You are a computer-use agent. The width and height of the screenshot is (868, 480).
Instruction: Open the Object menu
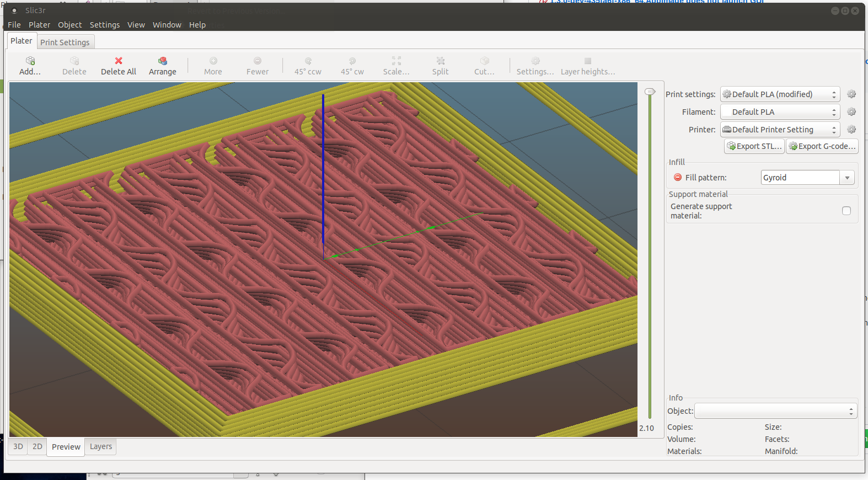point(70,25)
